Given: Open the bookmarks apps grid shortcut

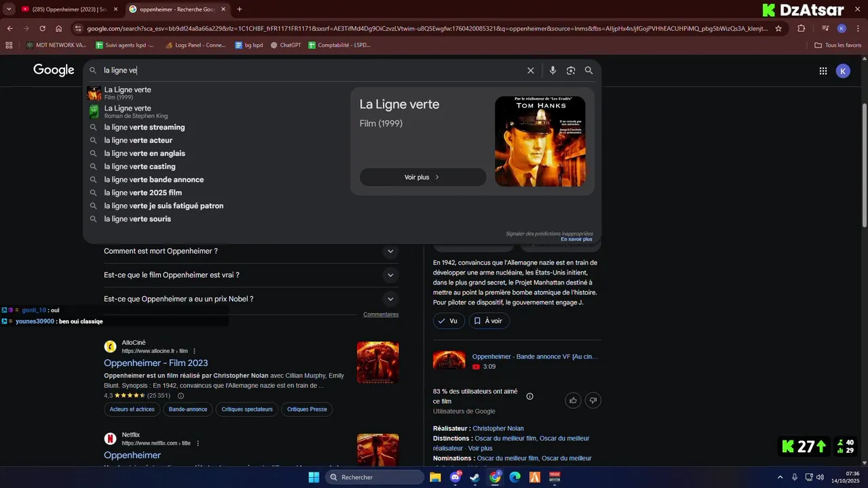Looking at the screenshot, I should [x=9, y=45].
